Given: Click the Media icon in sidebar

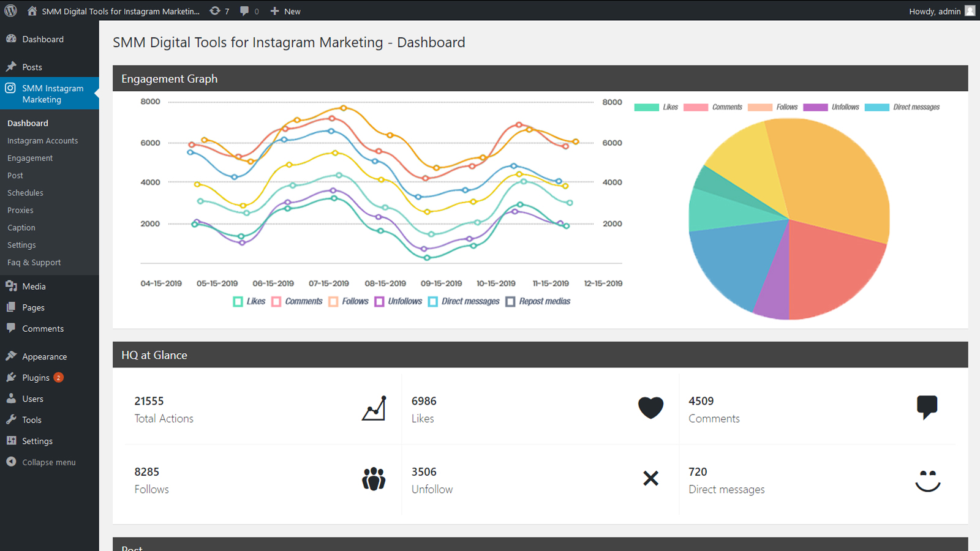Looking at the screenshot, I should click(x=11, y=286).
